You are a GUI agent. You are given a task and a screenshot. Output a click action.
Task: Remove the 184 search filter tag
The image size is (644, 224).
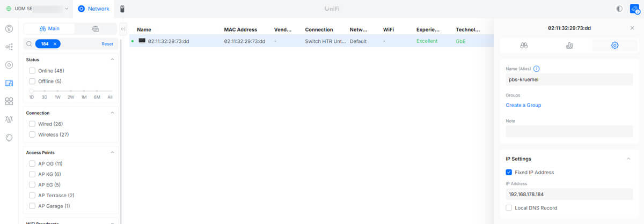click(55, 44)
